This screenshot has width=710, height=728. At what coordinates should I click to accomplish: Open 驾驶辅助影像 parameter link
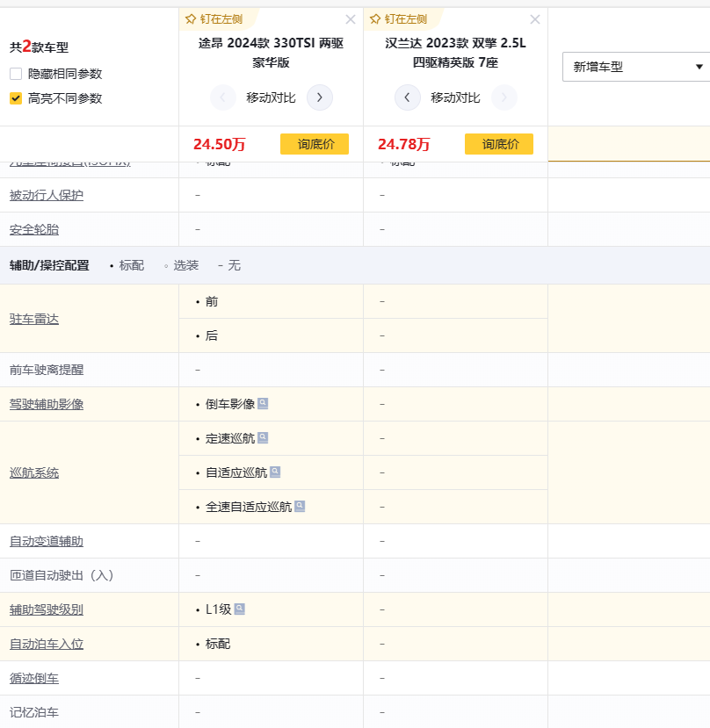click(x=47, y=404)
